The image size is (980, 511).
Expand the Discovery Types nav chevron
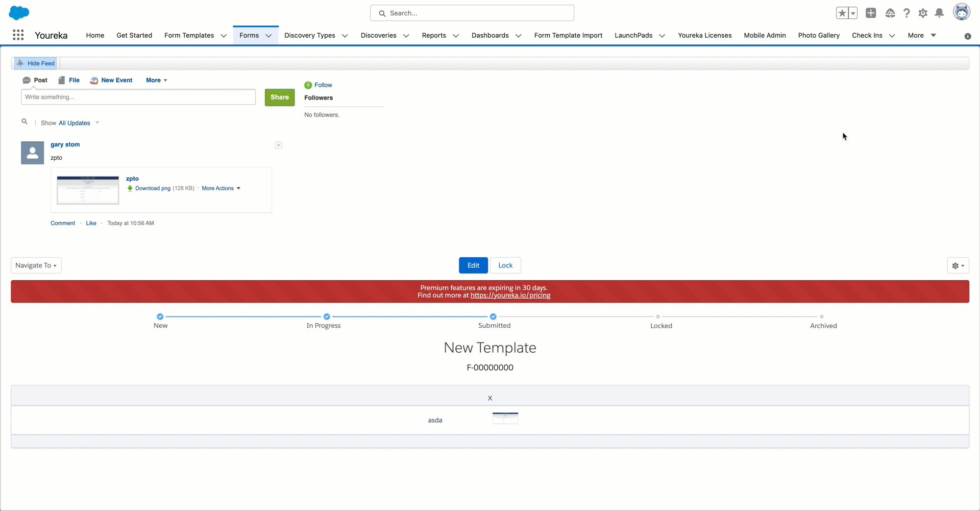pyautogui.click(x=345, y=36)
